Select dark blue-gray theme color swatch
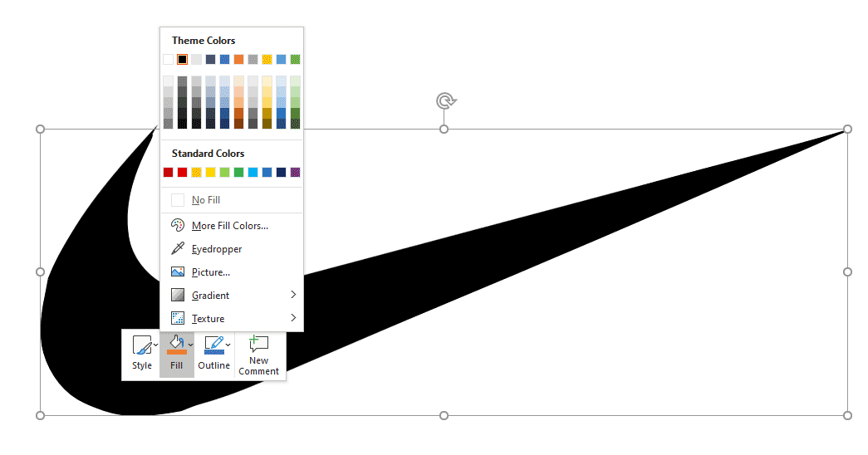The width and height of the screenshot is (868, 455). click(x=210, y=59)
